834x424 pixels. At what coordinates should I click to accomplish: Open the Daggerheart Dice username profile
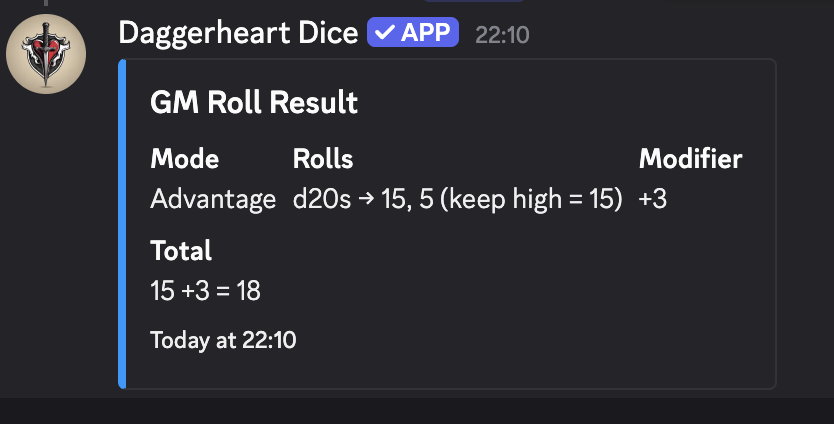[x=238, y=33]
